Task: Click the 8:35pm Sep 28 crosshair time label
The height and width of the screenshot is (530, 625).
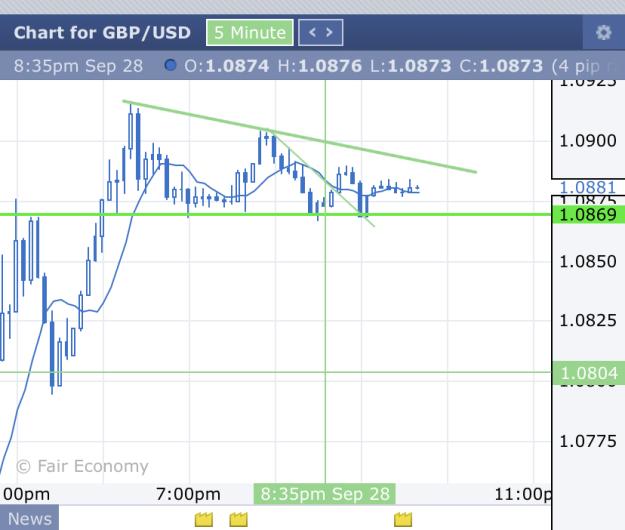Action: [x=325, y=494]
